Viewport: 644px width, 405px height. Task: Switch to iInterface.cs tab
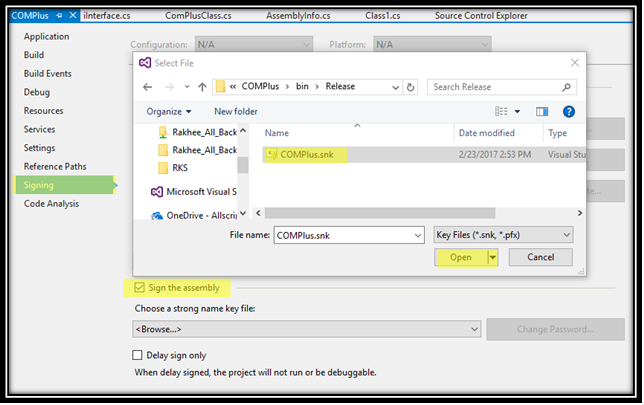point(107,16)
